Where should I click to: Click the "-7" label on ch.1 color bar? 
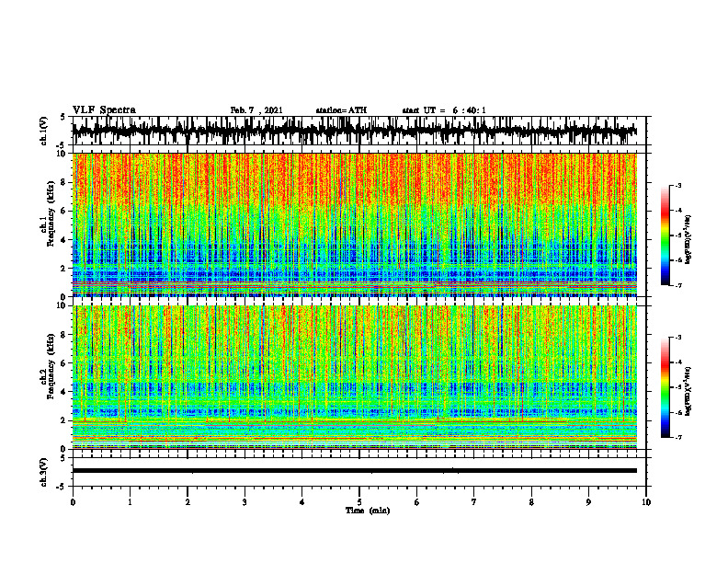click(x=678, y=285)
